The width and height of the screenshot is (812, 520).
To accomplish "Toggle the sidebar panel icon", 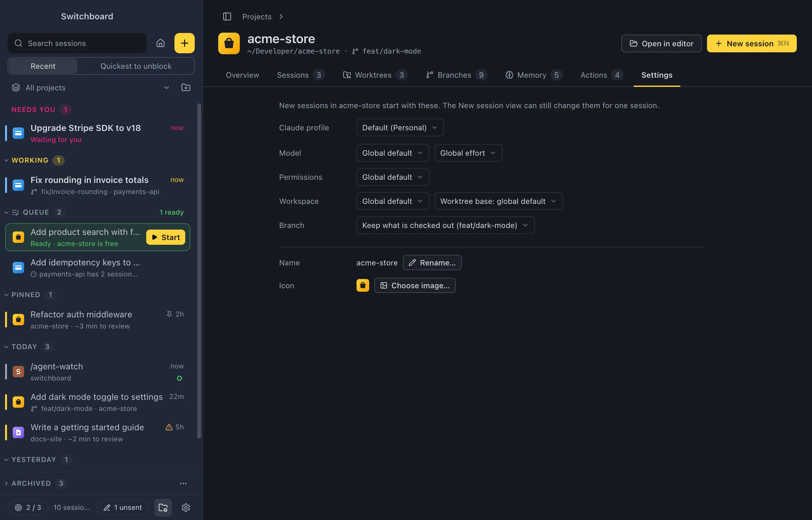I will point(227,16).
